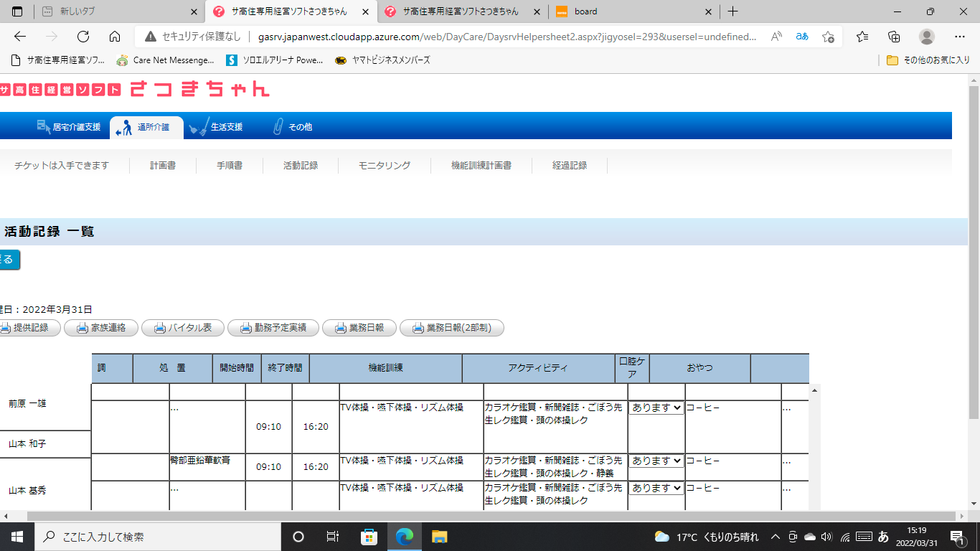Expand the first row 口腔ケア dropdown
980x551 pixels.
[656, 408]
